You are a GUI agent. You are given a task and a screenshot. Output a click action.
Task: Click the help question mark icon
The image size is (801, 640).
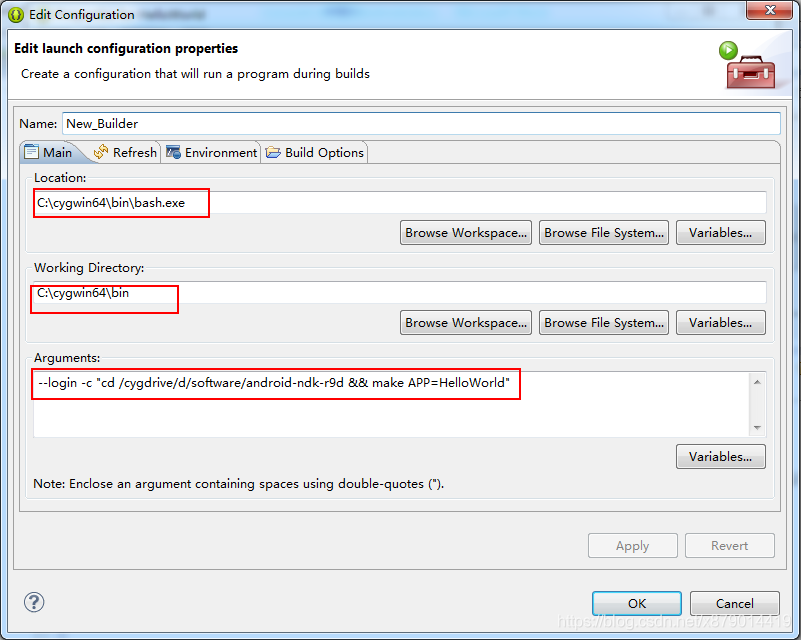[x=34, y=602]
